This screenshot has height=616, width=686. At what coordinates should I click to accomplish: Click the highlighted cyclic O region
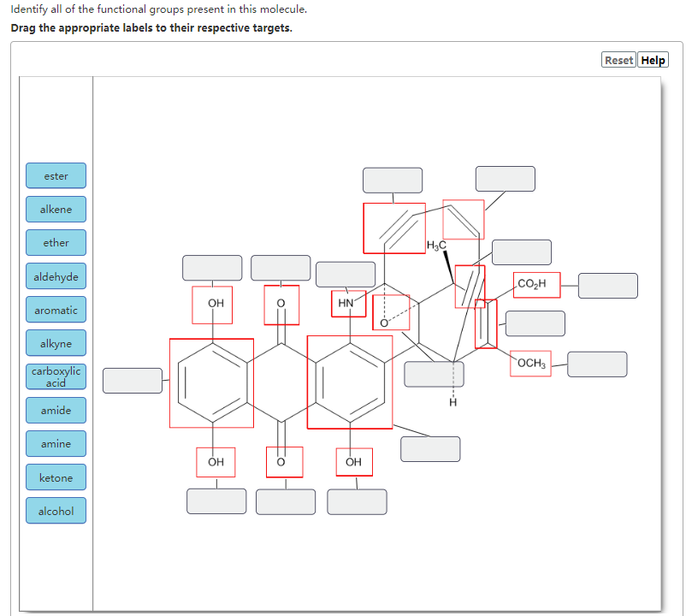(390, 312)
